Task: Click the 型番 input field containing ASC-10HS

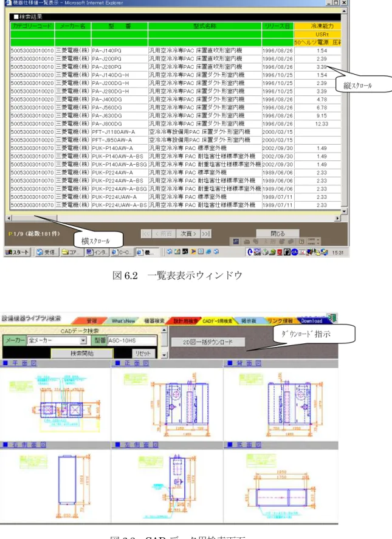Action: [132, 340]
